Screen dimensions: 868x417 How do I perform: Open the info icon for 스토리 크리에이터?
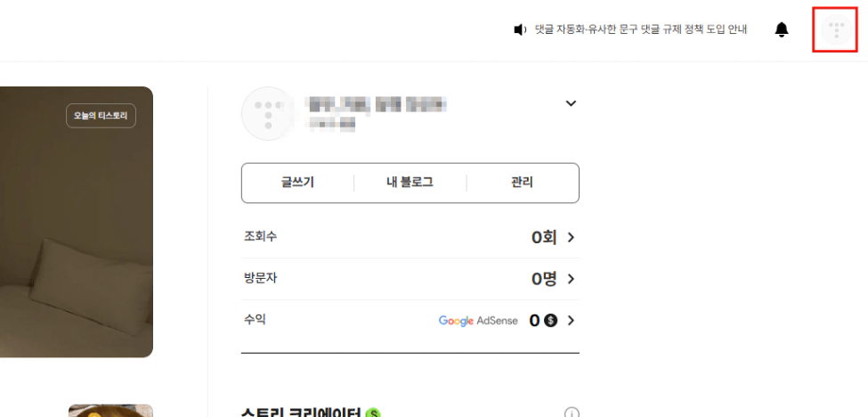[572, 413]
